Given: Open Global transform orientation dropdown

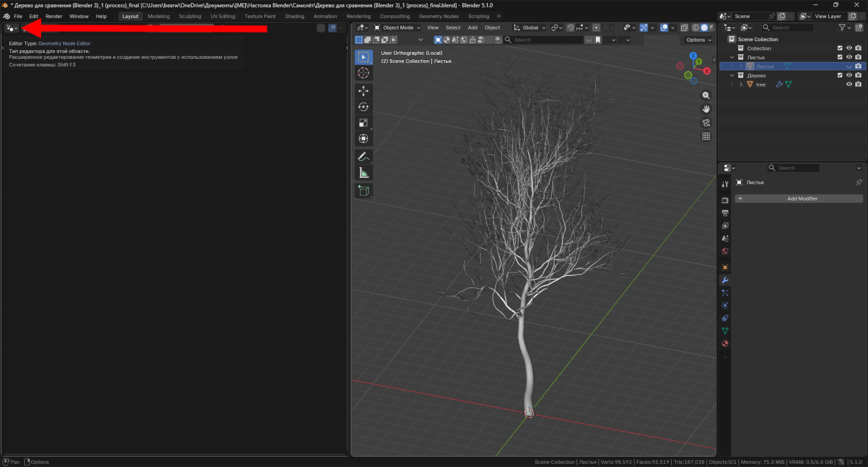Looking at the screenshot, I should click(530, 28).
